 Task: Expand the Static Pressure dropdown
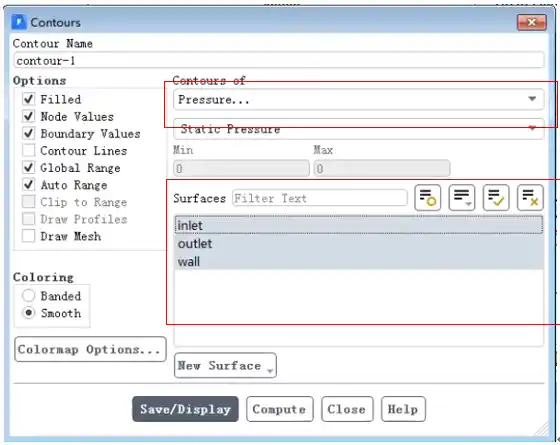359,129
